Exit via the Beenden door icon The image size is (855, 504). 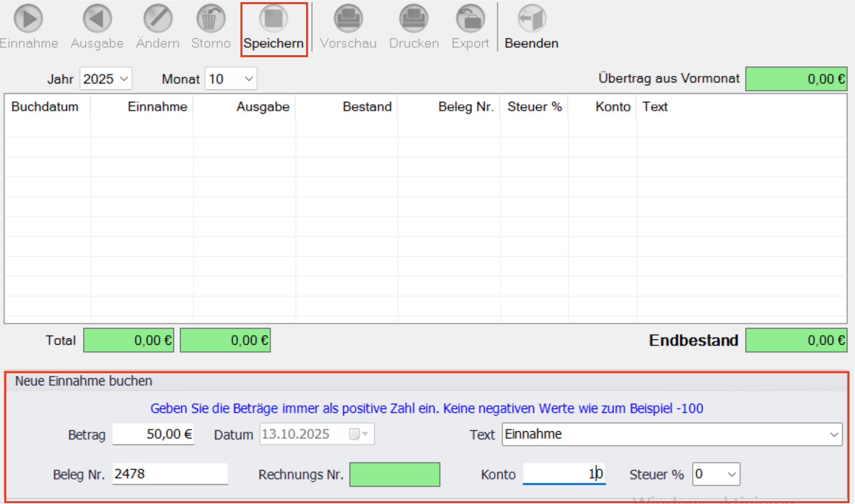(532, 19)
